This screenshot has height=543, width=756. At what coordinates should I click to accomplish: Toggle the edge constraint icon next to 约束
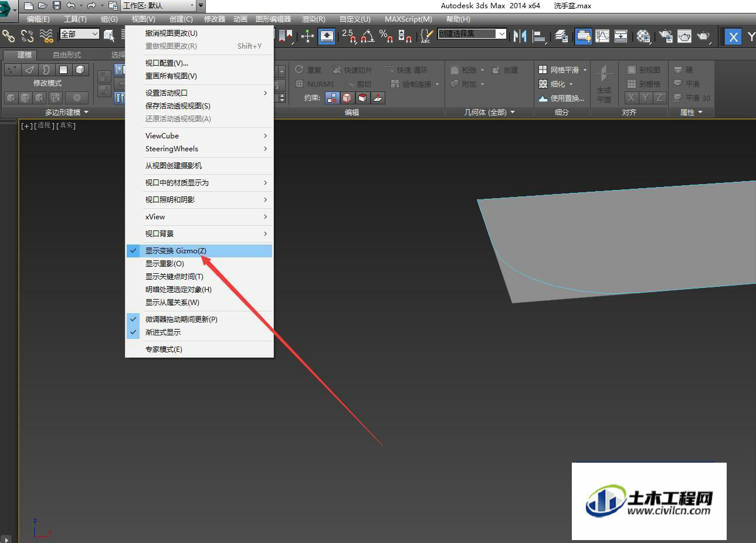point(347,98)
